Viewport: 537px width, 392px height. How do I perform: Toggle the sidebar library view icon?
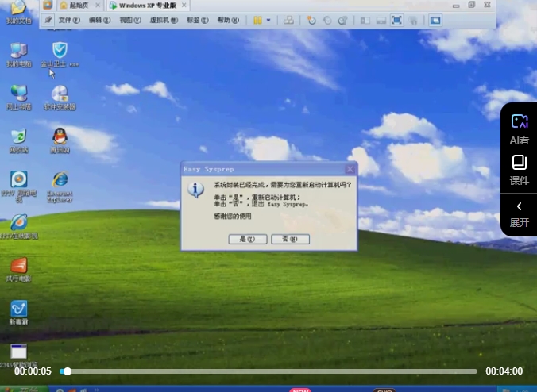(x=365, y=20)
